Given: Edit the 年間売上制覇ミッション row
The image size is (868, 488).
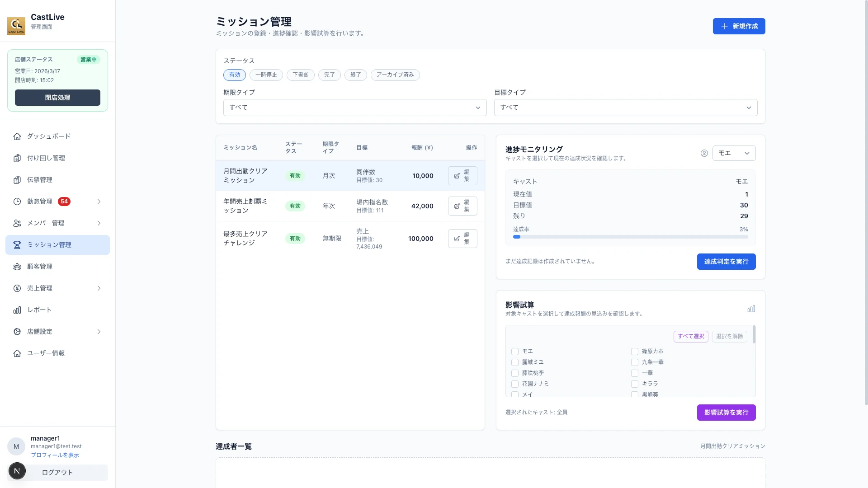Looking at the screenshot, I should [x=462, y=206].
